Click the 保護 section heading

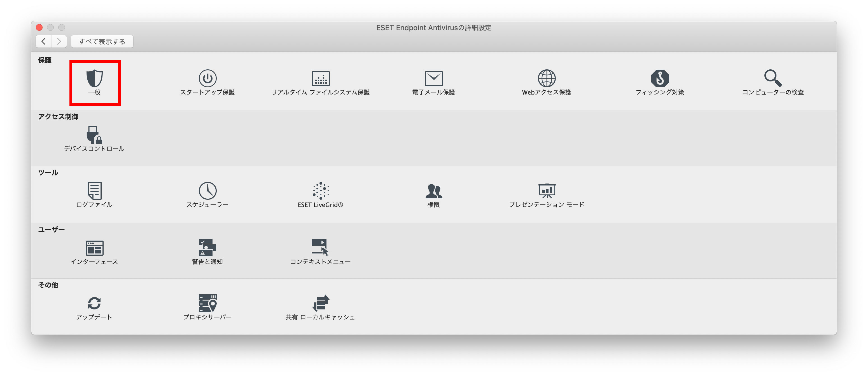point(45,60)
